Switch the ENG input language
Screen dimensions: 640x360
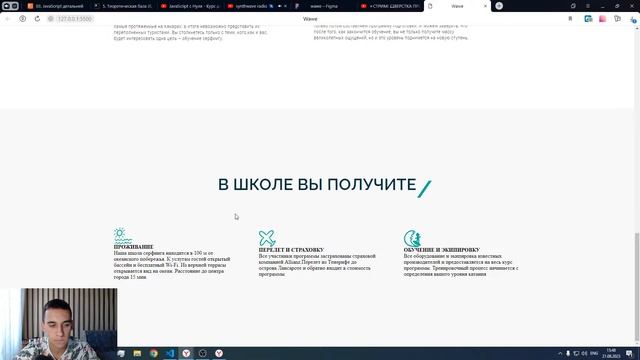594,353
